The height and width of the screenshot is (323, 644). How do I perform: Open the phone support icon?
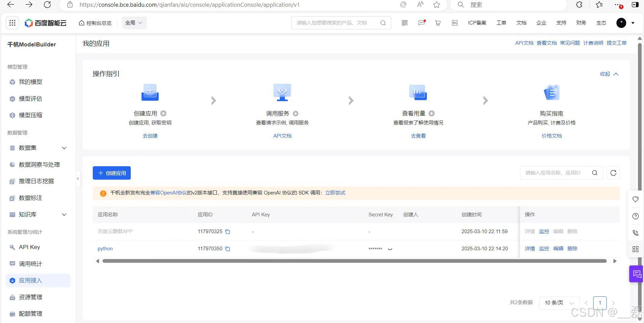pyautogui.click(x=635, y=232)
